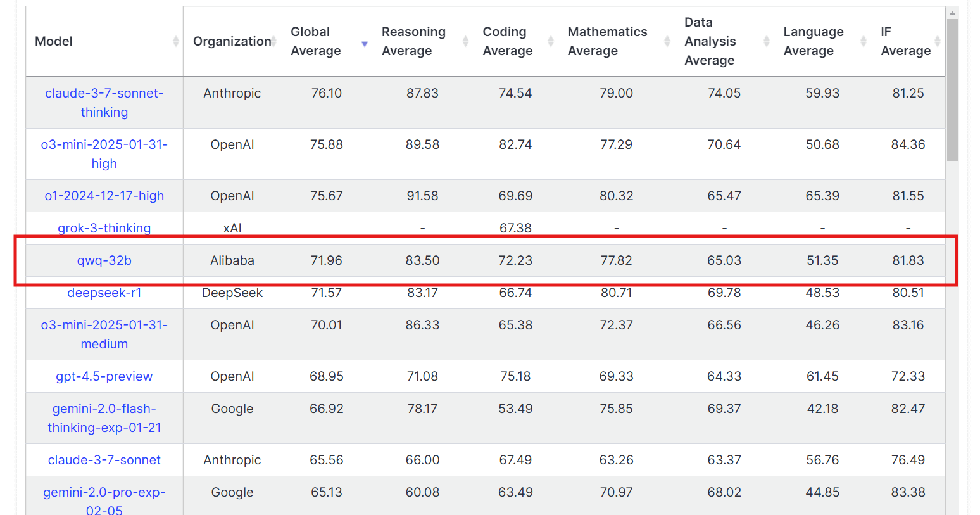
Task: Select IF average value 84.36
Action: pos(908,144)
